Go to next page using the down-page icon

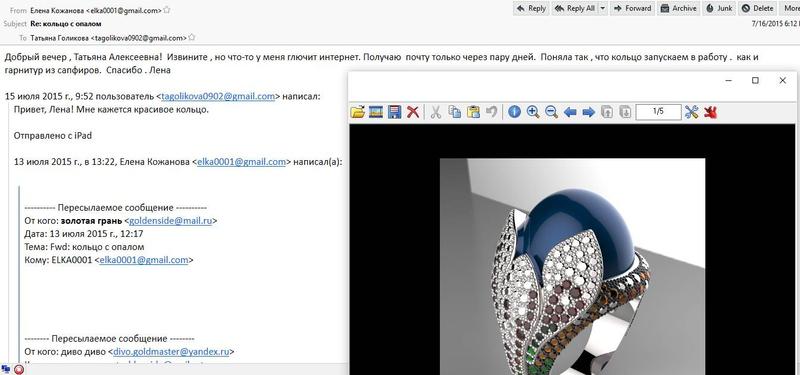625,112
